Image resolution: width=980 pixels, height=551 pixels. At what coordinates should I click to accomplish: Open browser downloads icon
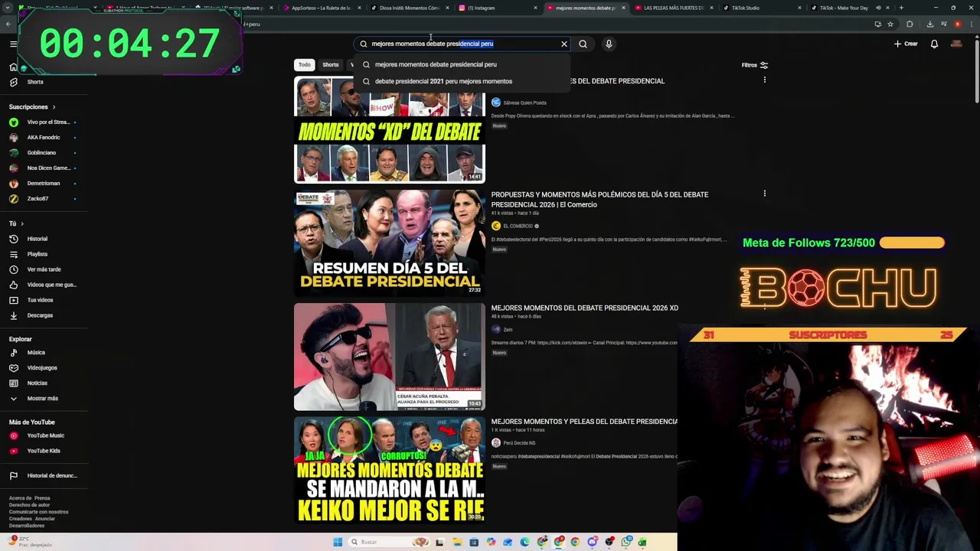[930, 24]
